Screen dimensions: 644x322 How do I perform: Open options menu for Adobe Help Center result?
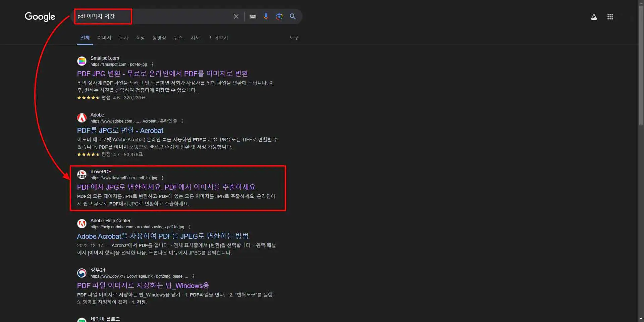point(190,227)
